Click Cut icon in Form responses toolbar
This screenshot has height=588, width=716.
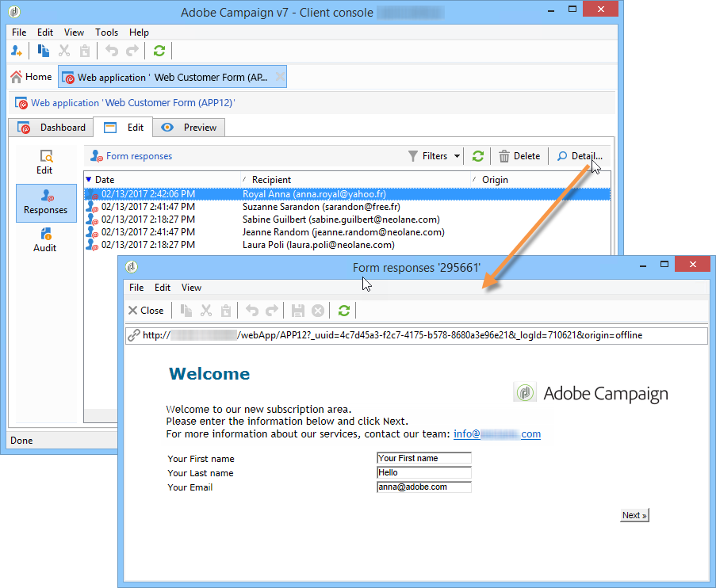tap(206, 311)
